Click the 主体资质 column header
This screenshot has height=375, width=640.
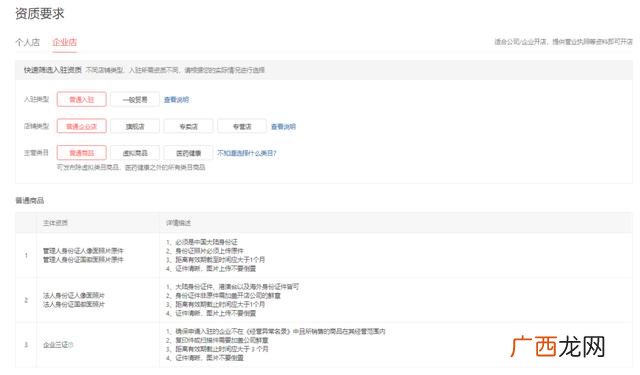tap(56, 223)
